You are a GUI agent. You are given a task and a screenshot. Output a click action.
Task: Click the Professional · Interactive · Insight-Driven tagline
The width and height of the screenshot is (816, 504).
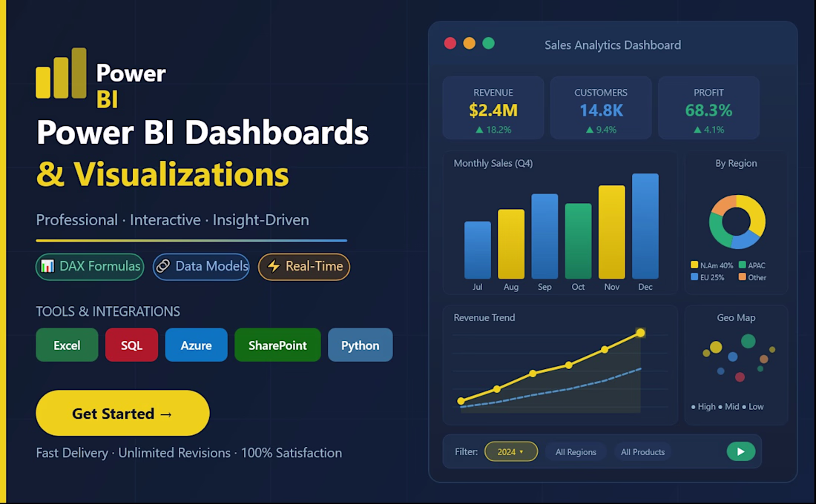coord(172,220)
